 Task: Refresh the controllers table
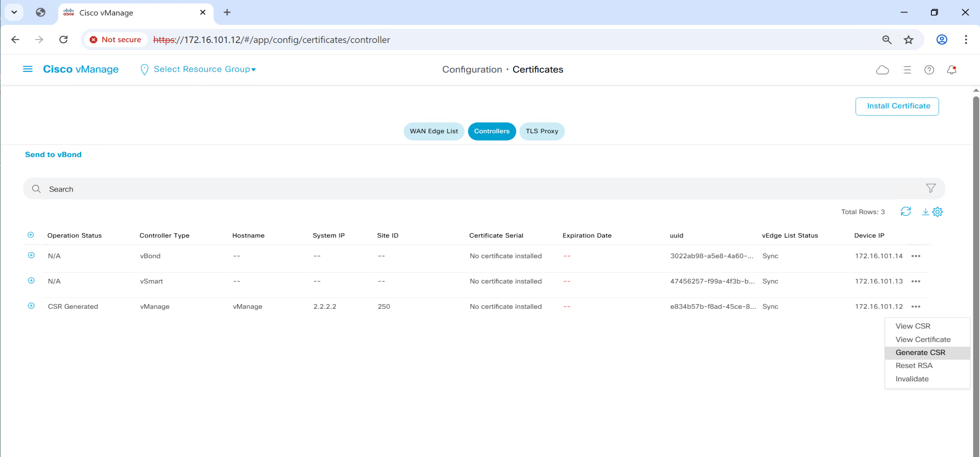(x=906, y=212)
